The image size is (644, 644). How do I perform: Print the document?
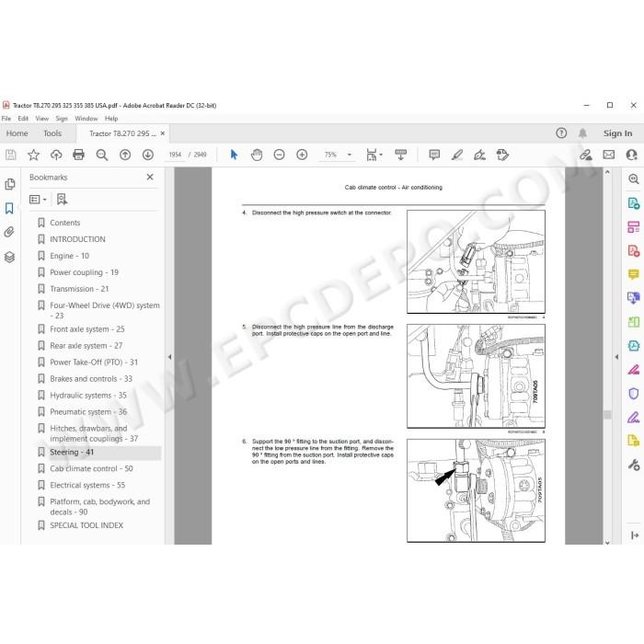click(78, 155)
